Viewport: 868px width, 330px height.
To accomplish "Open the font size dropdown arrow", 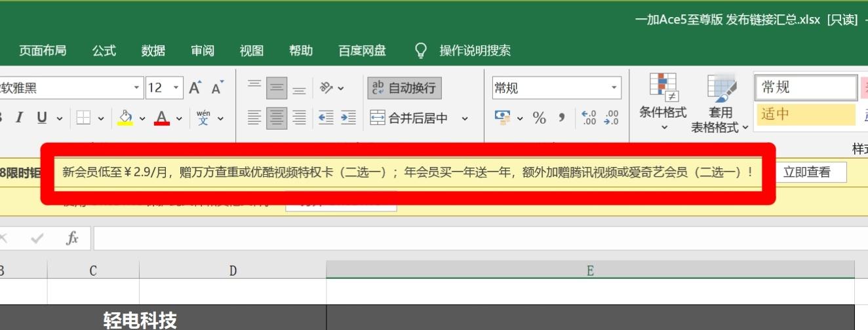I will [x=176, y=87].
